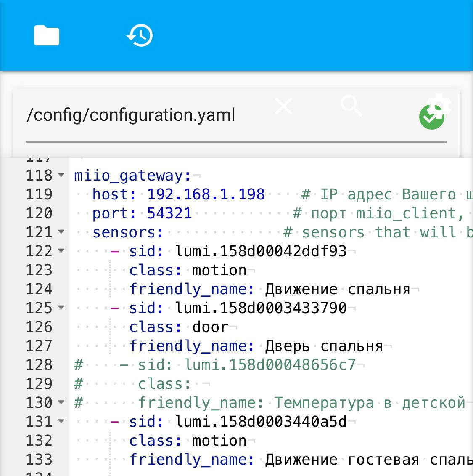Screen dimensions: 473x476
Task: Click commented Температура в детской text
Action: tap(370, 403)
